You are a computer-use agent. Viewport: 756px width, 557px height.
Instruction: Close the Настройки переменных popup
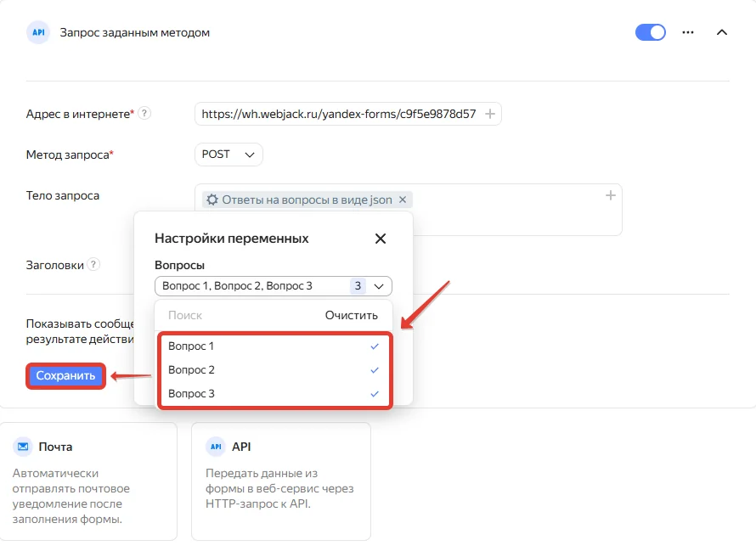coord(381,239)
